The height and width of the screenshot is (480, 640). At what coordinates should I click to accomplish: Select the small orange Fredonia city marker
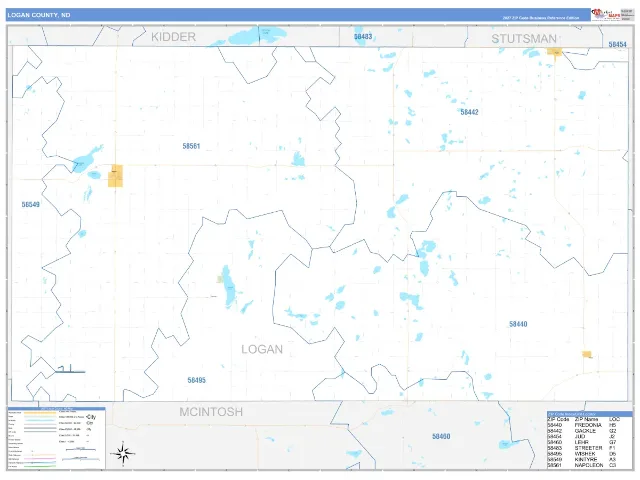click(587, 354)
